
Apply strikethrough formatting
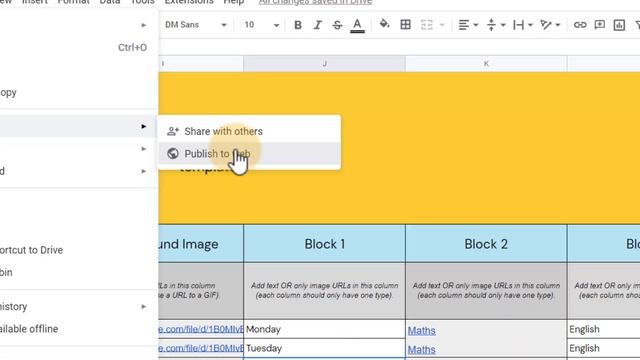[337, 25]
